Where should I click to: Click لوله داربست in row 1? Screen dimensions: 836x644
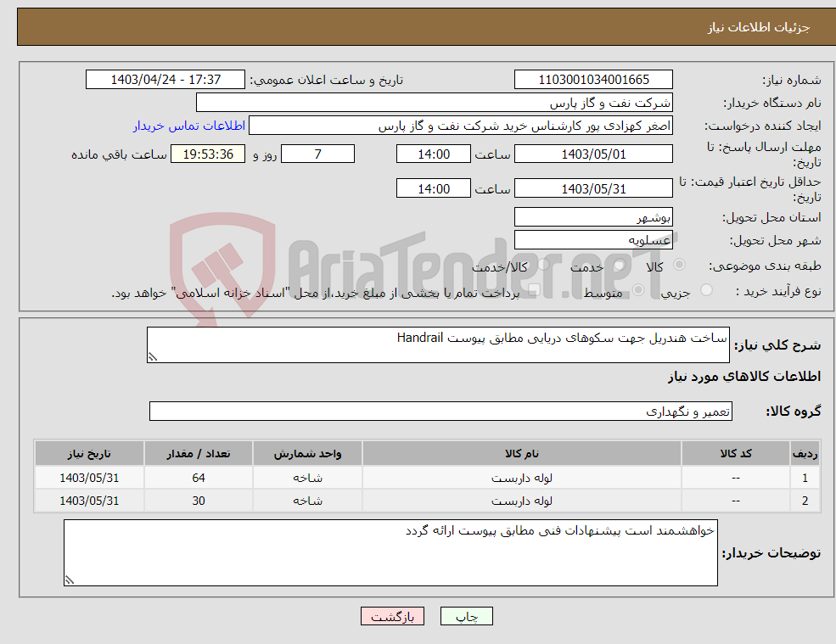pos(522,478)
